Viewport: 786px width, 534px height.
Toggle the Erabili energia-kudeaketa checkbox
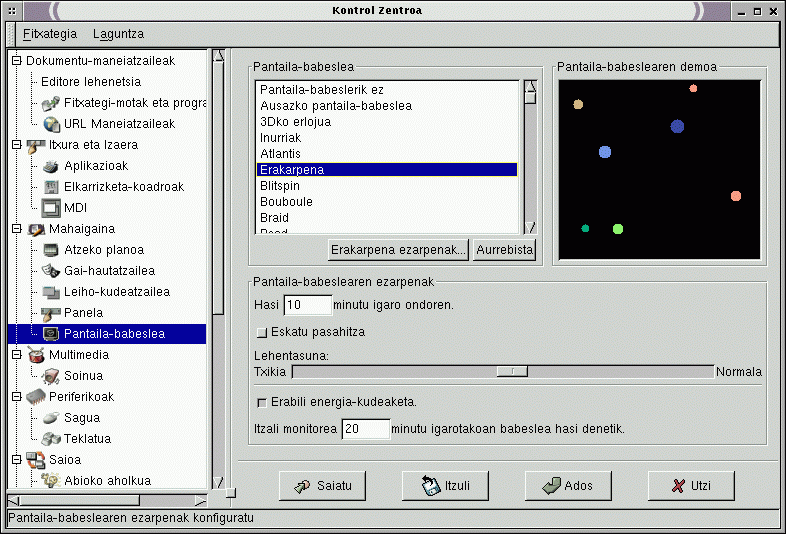point(263,402)
